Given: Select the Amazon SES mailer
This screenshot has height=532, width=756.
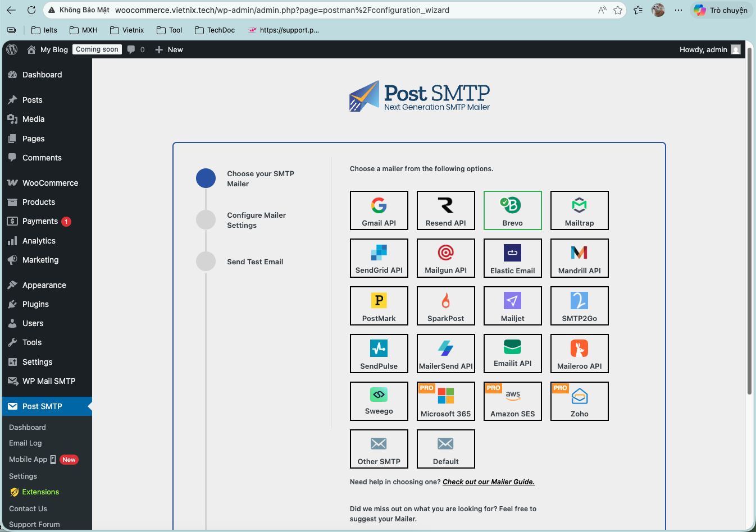Looking at the screenshot, I should point(512,401).
